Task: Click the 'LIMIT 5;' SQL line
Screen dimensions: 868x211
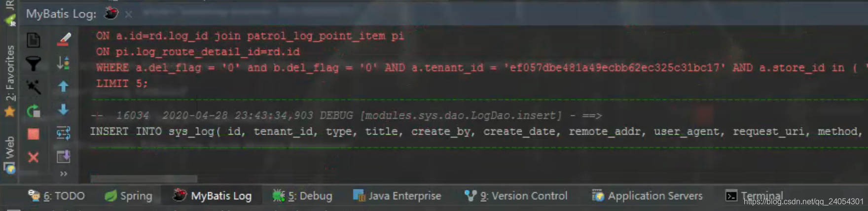Action: tap(122, 83)
